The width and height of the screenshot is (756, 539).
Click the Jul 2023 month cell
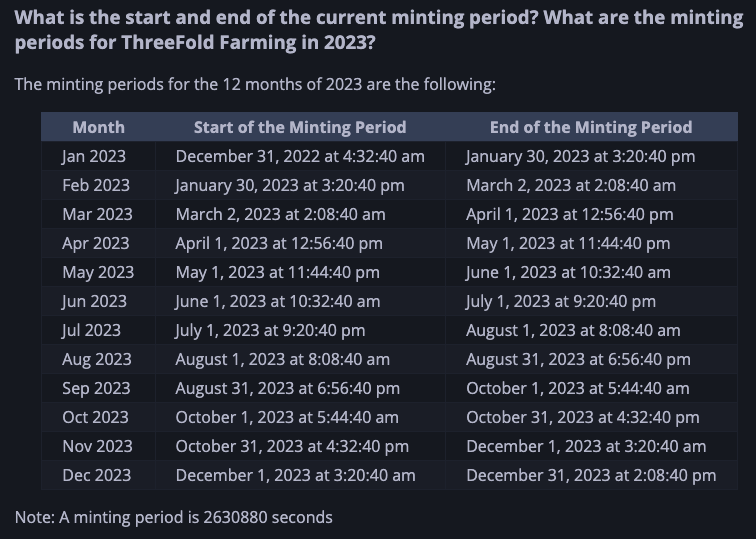[91, 330]
